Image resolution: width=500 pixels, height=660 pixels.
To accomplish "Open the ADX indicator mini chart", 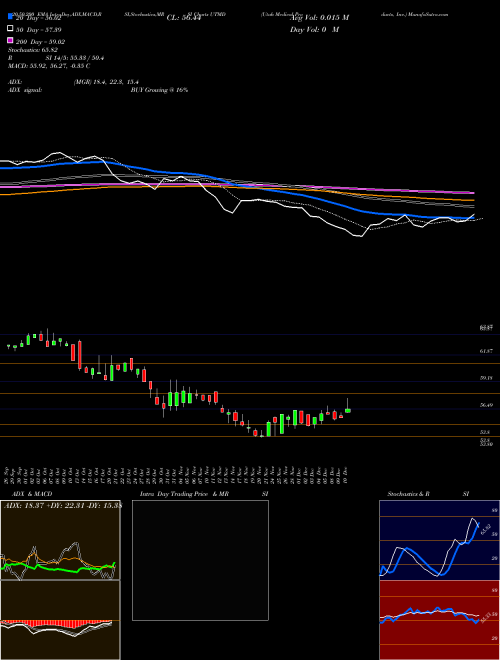I will [x=60, y=540].
